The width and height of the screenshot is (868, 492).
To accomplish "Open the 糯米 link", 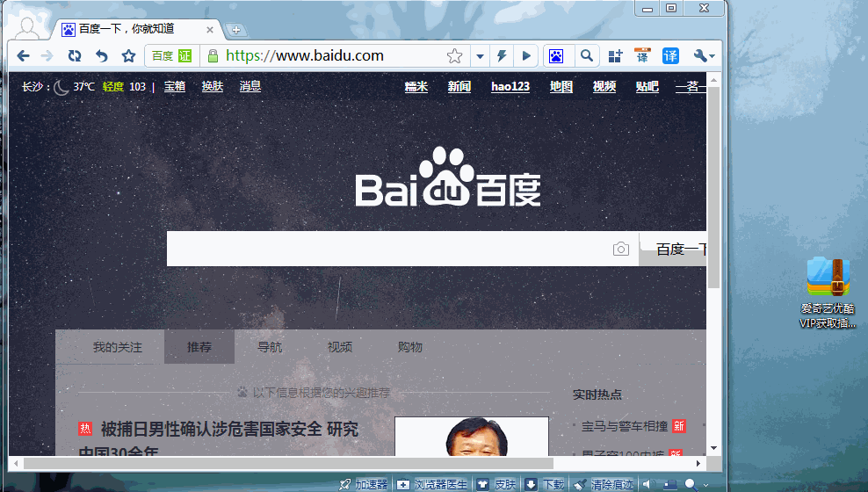I will [x=416, y=86].
